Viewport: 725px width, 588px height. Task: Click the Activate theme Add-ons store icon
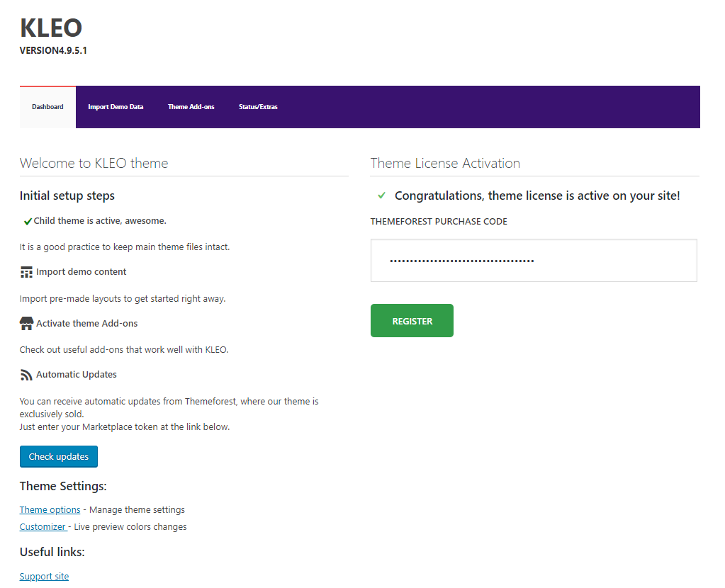[x=26, y=324]
